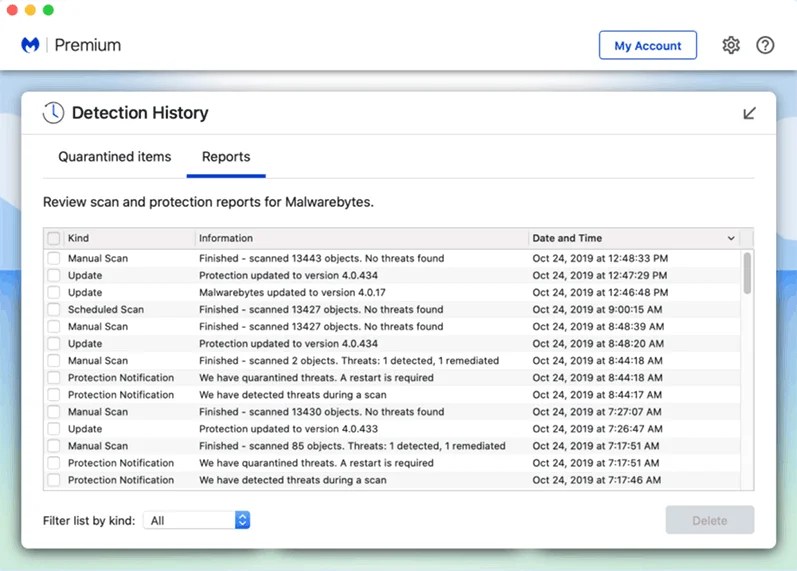Open help with the question mark icon
The width and height of the screenshot is (797, 571).
click(765, 45)
